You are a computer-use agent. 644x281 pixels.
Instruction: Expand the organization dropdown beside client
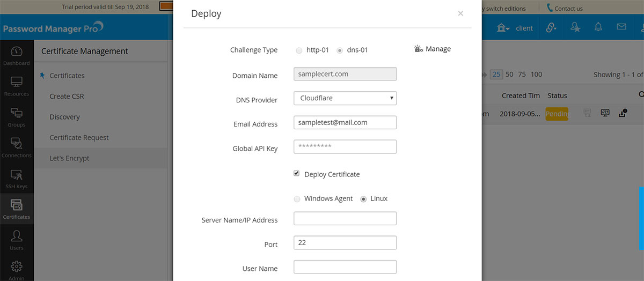503,28
